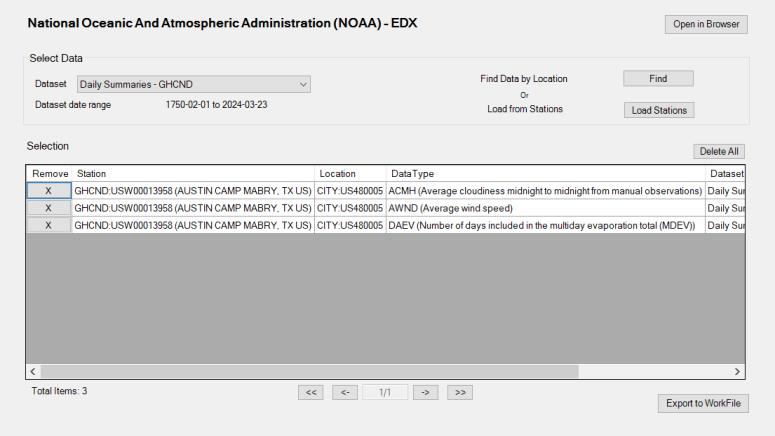775x436 pixels.
Task: Jump to the last page
Action: pyautogui.click(x=459, y=392)
